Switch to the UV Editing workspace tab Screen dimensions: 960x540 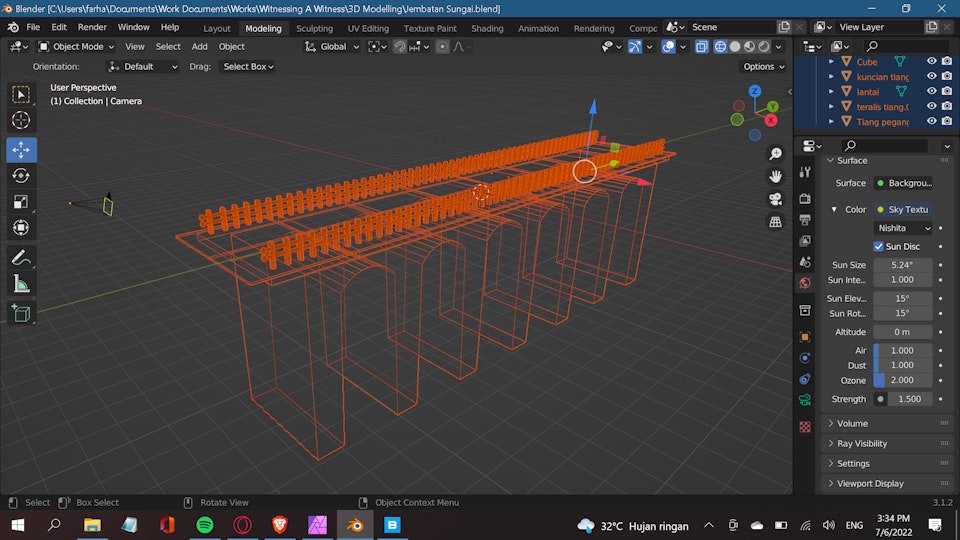coord(368,28)
